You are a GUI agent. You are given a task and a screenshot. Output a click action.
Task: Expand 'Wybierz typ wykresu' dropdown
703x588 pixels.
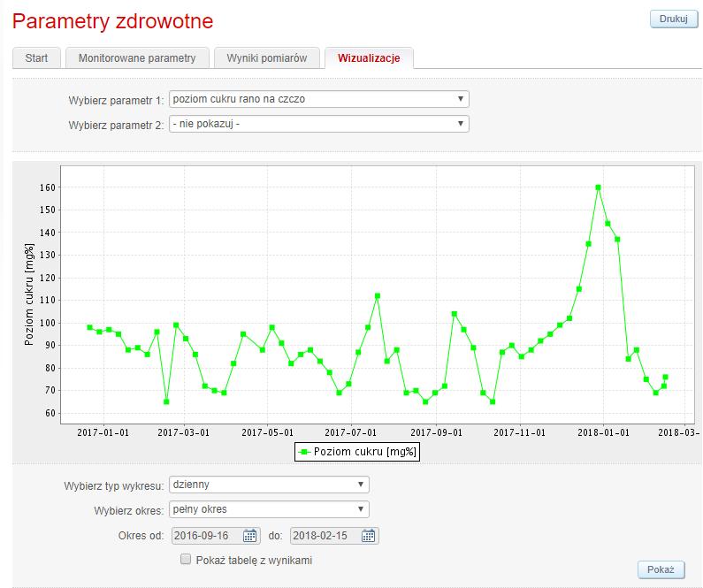coord(269,485)
